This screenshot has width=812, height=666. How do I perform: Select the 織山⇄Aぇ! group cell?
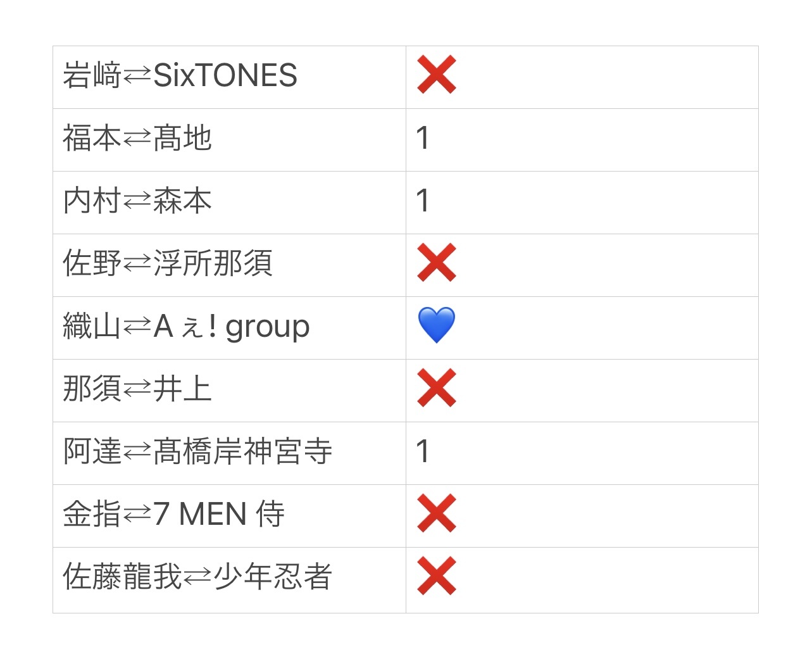(229, 328)
